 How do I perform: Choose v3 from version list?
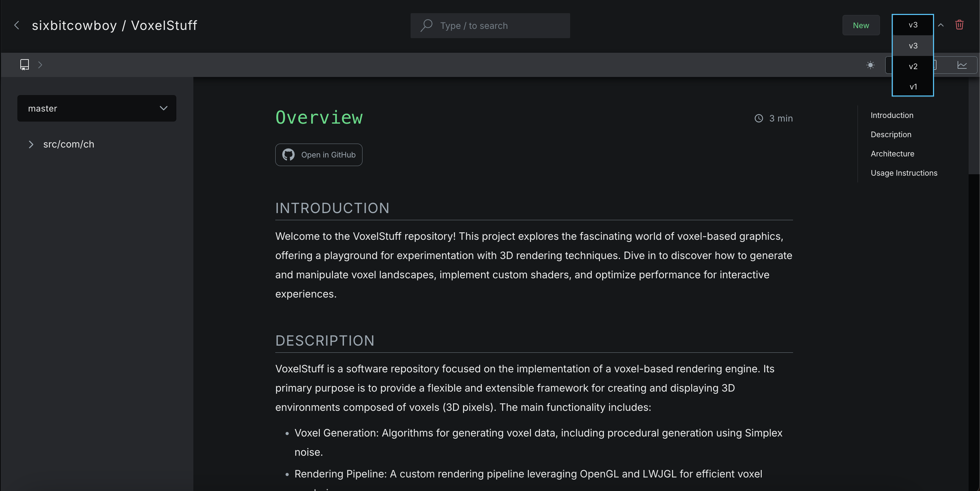click(913, 46)
